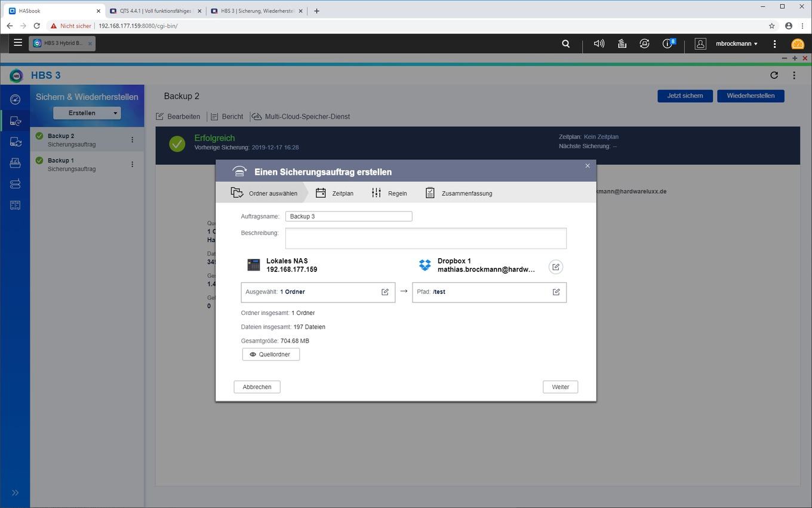This screenshot has width=812, height=508.
Task: Edit the selected source folders
Action: [385, 292]
